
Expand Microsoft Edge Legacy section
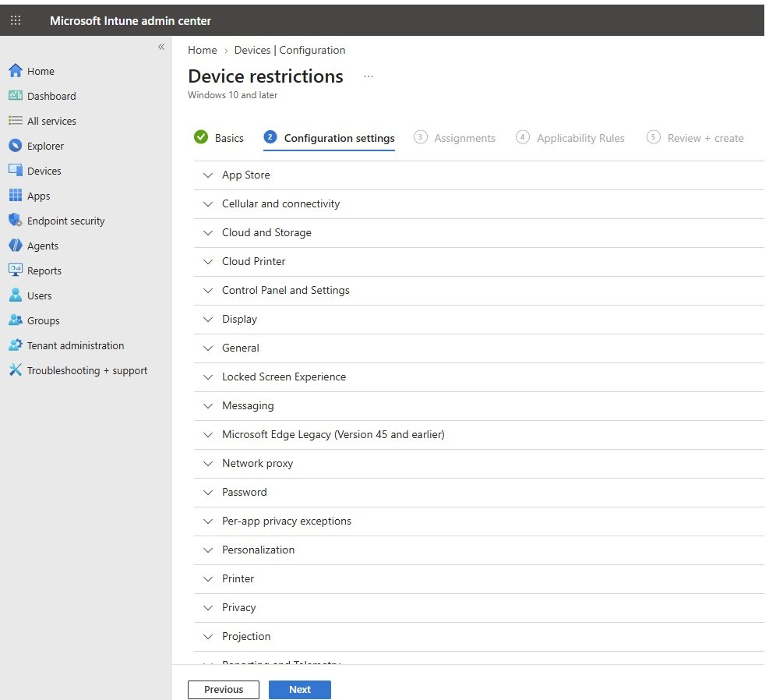pyautogui.click(x=478, y=435)
